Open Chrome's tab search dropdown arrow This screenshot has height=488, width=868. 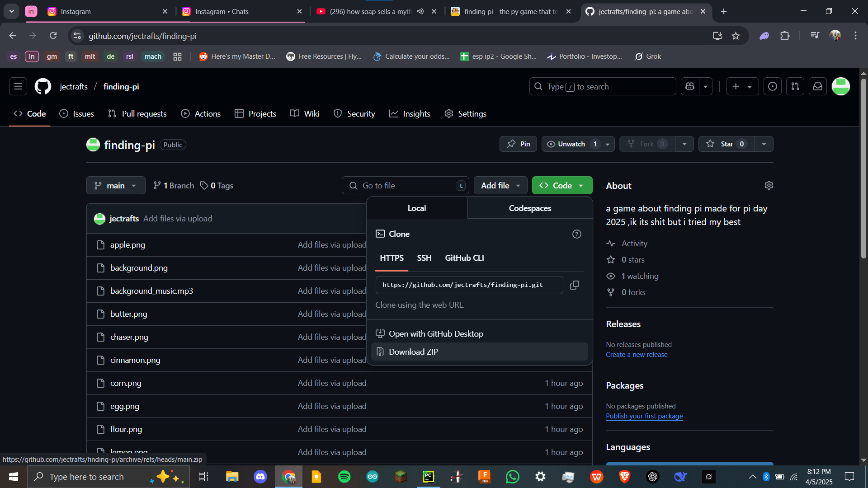pos(12,11)
